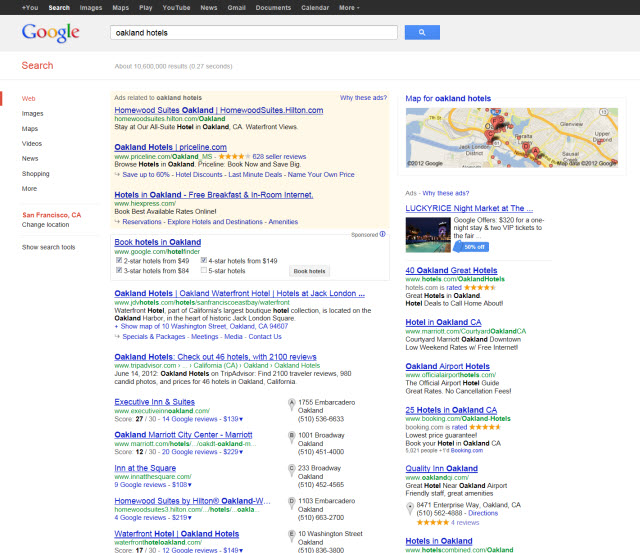The height and width of the screenshot is (553, 640).
Task: Open Oakland Marriott City Center listing
Action: tap(183, 435)
